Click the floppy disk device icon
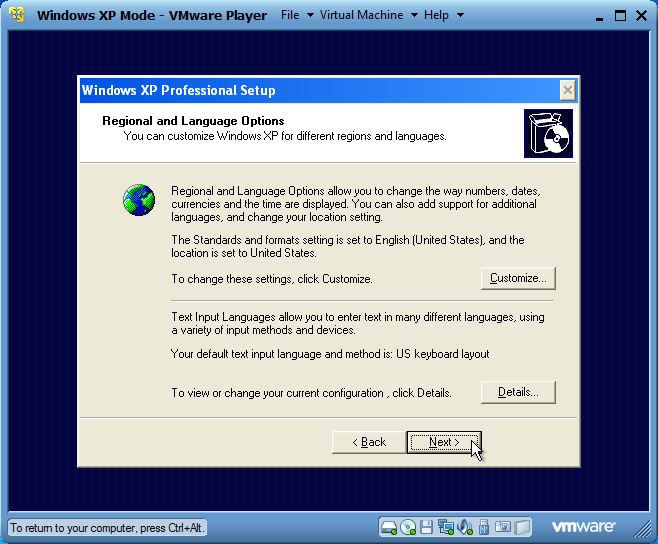The width and height of the screenshot is (658, 544). pos(427,527)
